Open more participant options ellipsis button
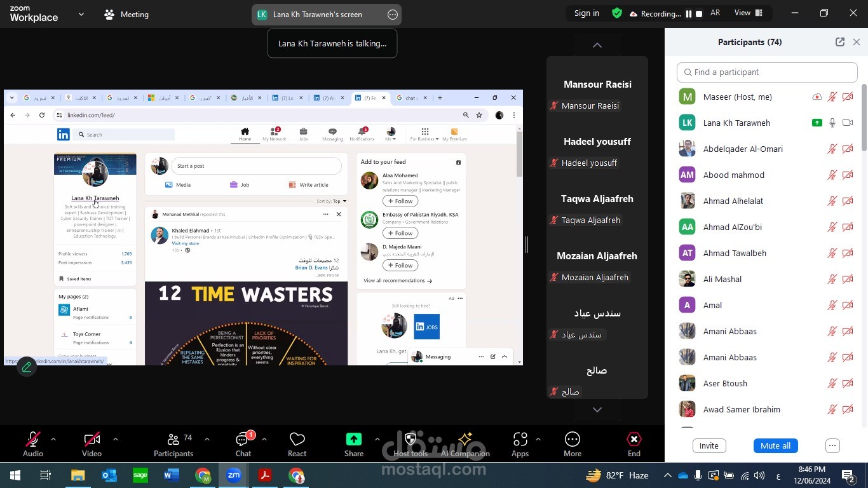868x488 pixels. point(833,445)
